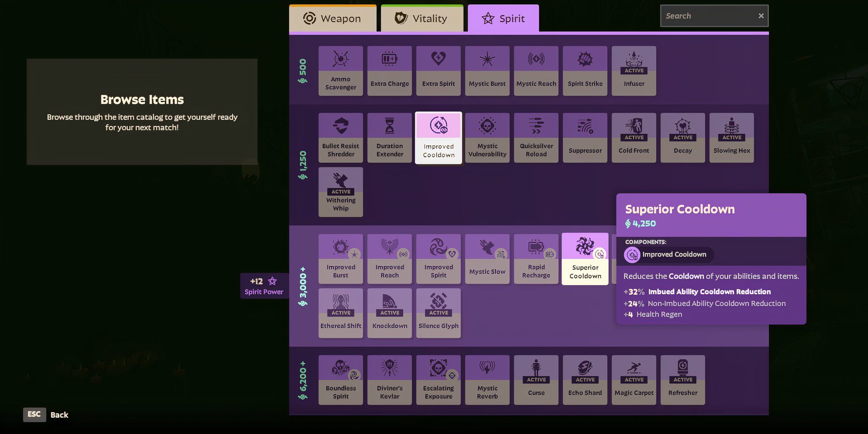
Task: Select the Curse active item
Action: coord(536,380)
